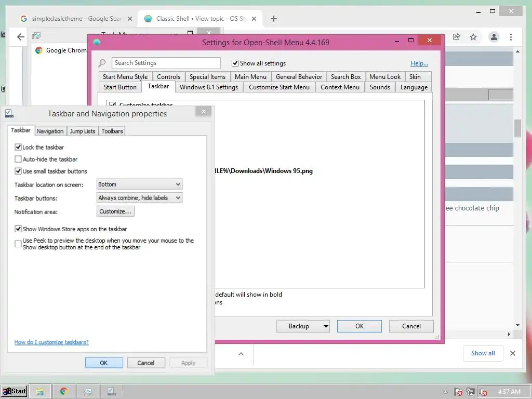Open the muted volume tray icon

point(483,392)
